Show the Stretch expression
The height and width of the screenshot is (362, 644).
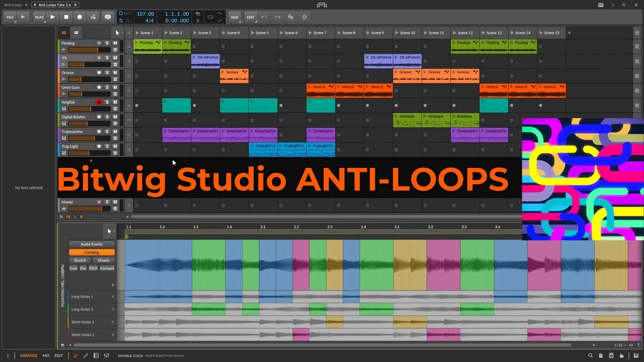coord(80,260)
